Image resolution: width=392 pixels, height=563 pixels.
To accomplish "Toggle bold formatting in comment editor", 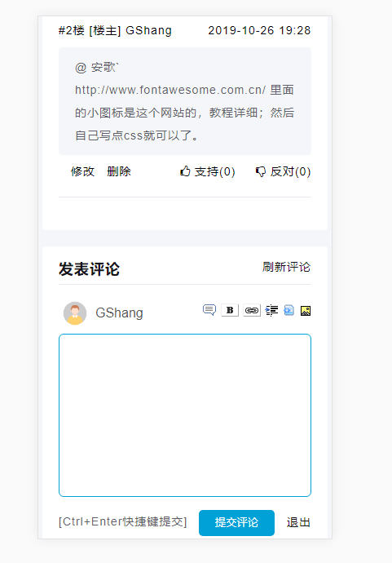I will coord(230,310).
